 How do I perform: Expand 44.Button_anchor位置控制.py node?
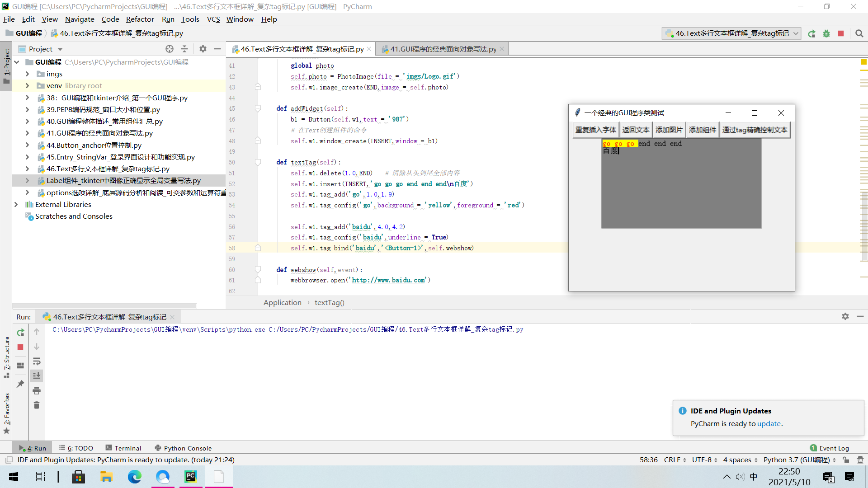[27, 145]
